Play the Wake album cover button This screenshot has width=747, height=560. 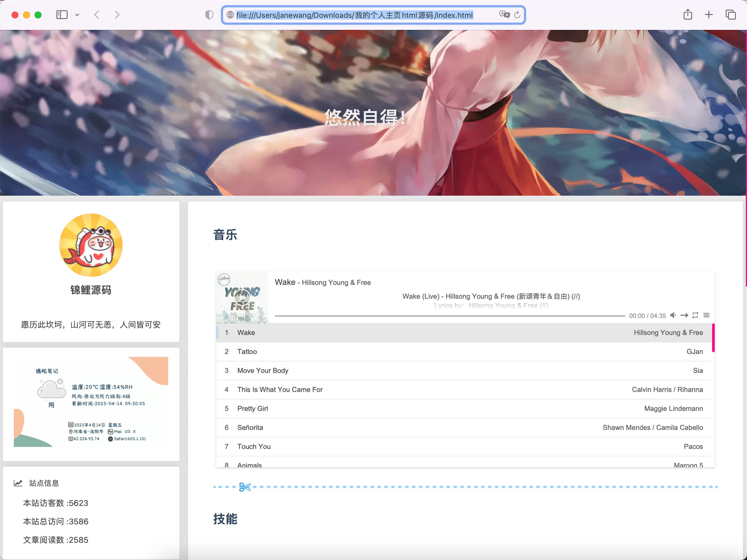point(242,297)
